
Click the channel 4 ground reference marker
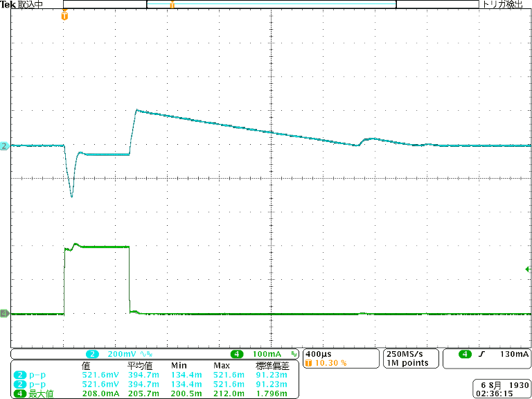pos(3,314)
